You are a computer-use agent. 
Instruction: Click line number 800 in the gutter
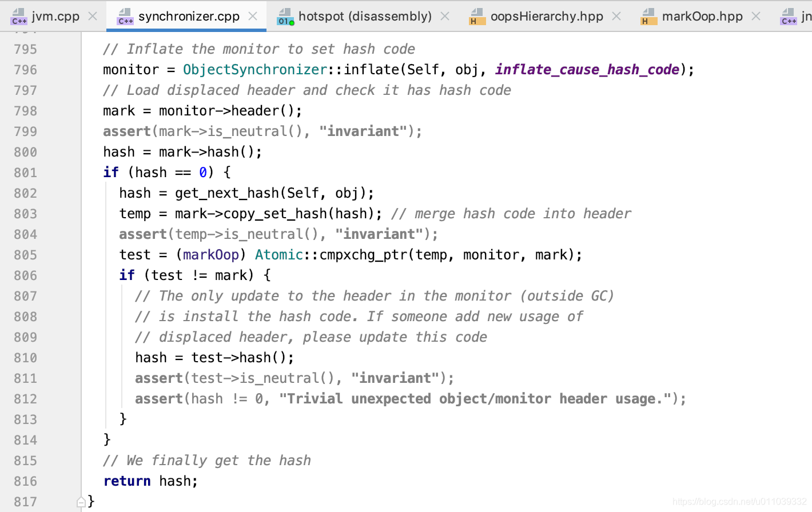pyautogui.click(x=26, y=151)
